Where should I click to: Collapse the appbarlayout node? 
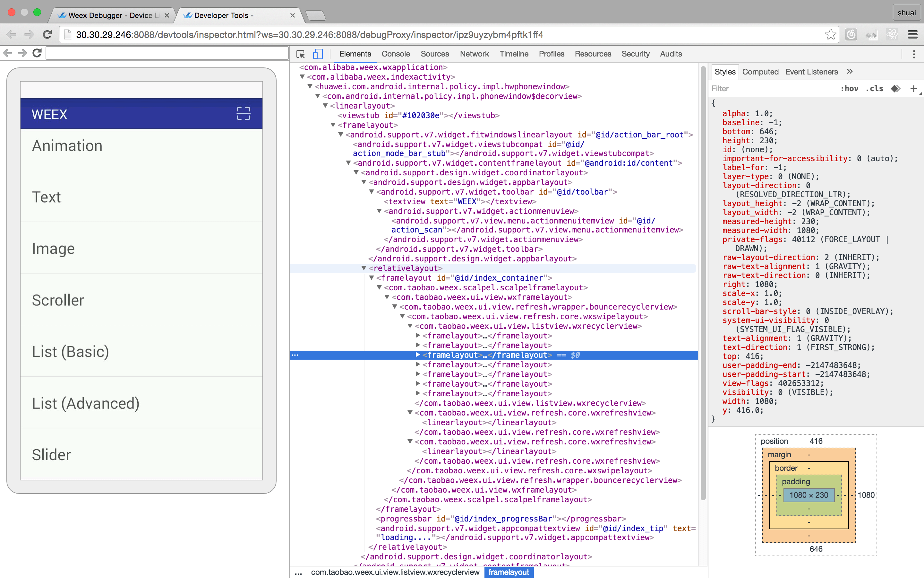(364, 182)
